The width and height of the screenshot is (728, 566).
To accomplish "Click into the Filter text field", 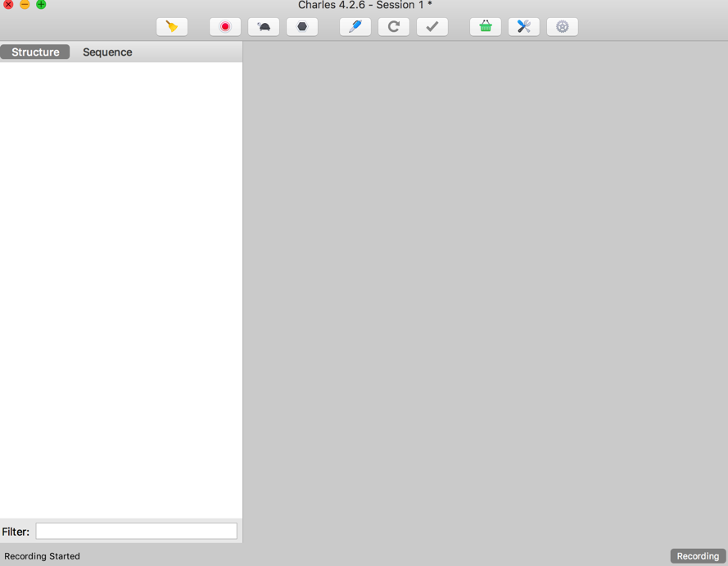I will point(137,531).
